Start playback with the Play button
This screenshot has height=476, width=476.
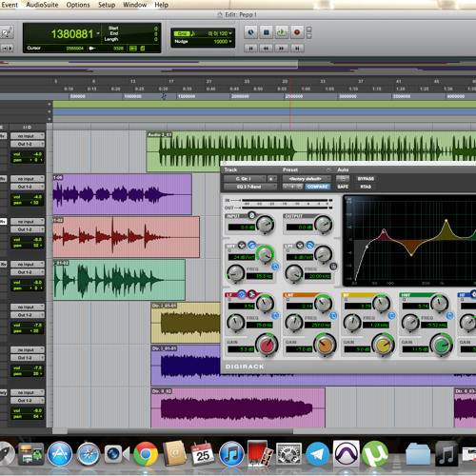pos(282,32)
